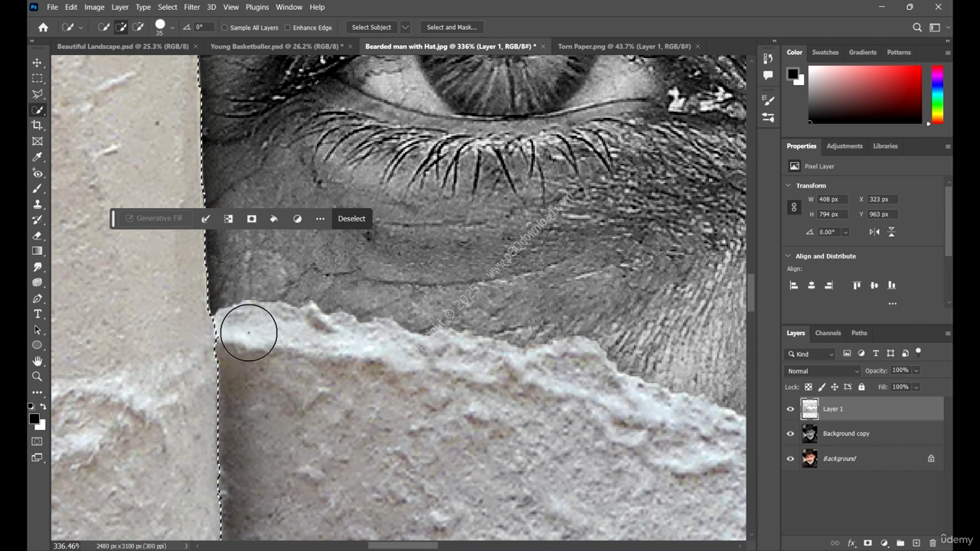Screen dimensions: 980x551
Task: Enable the Enhance Edge checkbox
Action: [288, 28]
